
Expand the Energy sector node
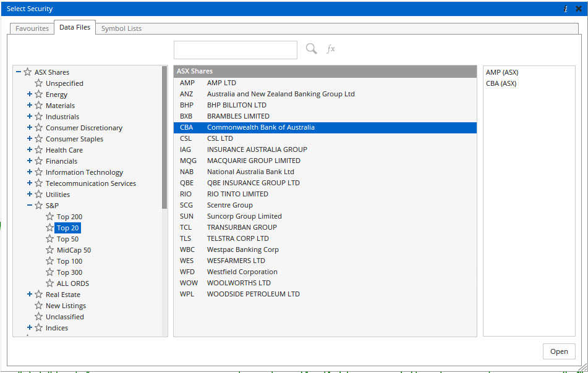click(x=30, y=94)
